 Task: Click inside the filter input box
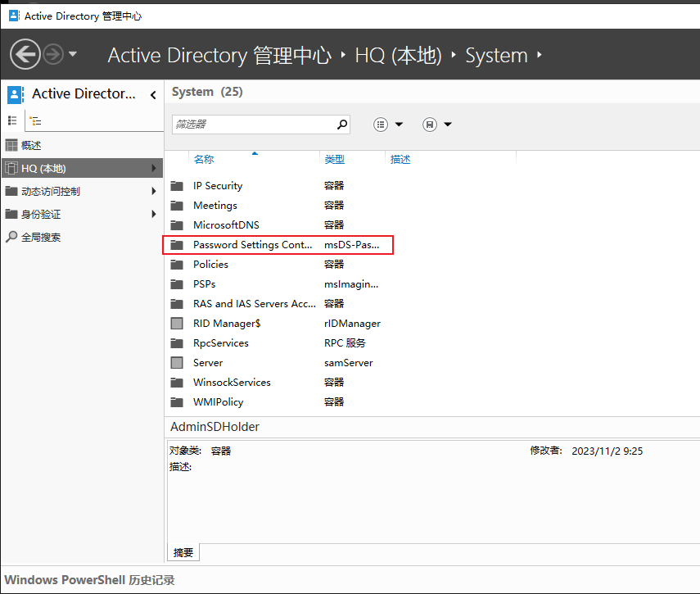coord(254,125)
